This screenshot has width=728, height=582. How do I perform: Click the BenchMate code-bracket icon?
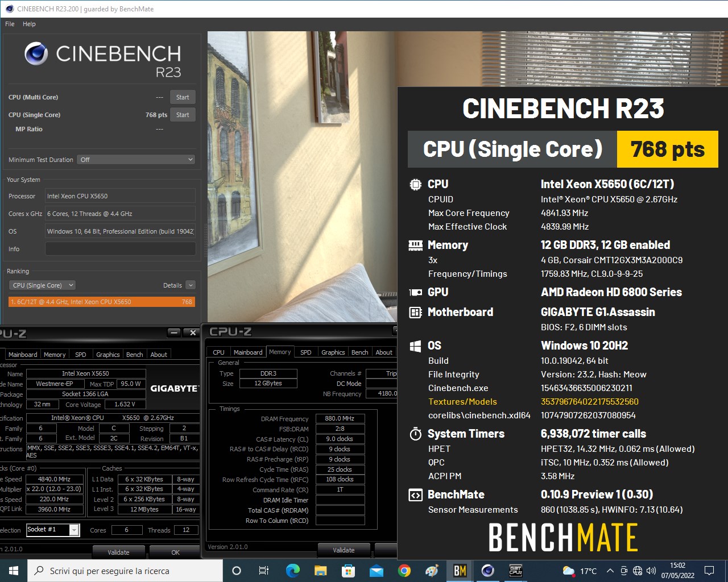click(x=415, y=495)
